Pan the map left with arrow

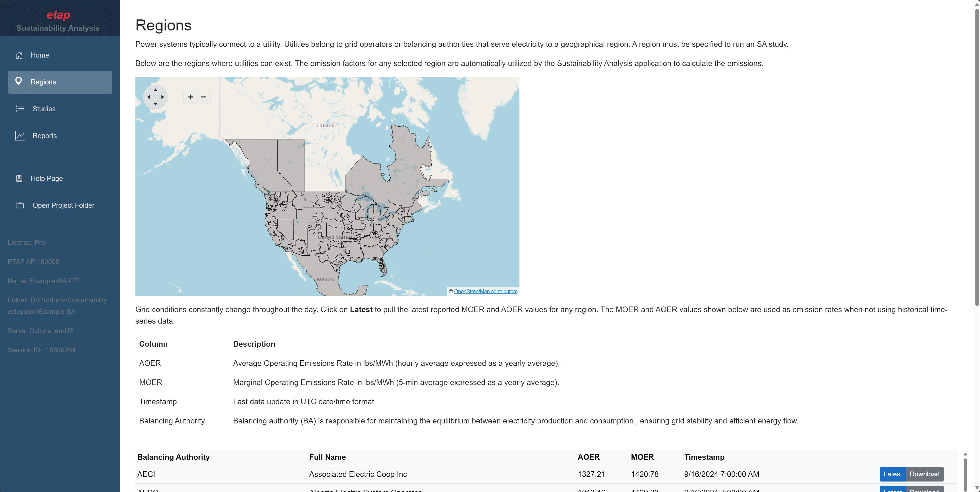point(148,97)
